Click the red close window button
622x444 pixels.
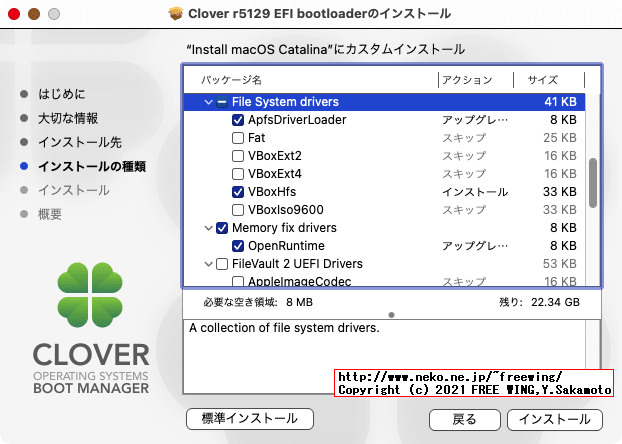coord(14,14)
